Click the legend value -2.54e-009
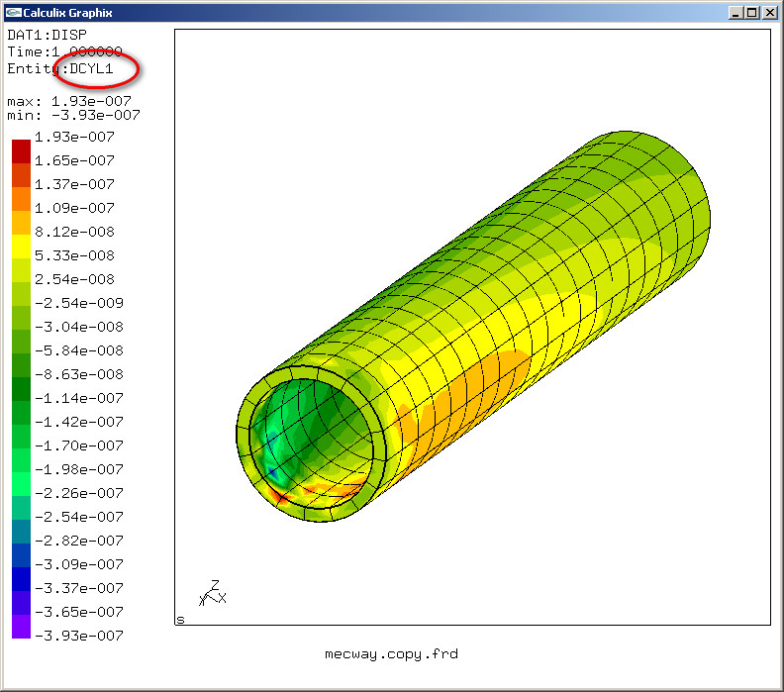Viewport: 784px width, 692px height. [x=79, y=303]
